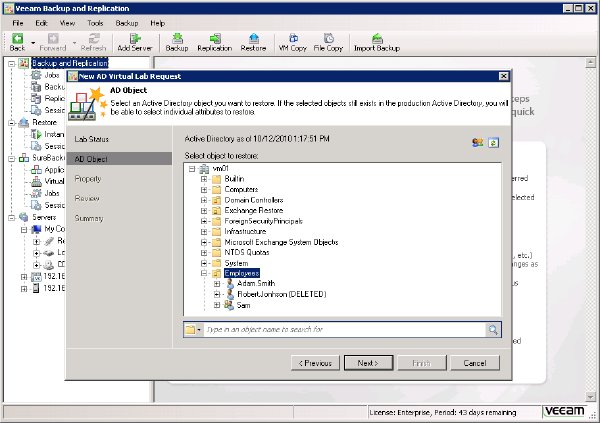Open the Help menu
600x423 pixels.
(x=157, y=23)
